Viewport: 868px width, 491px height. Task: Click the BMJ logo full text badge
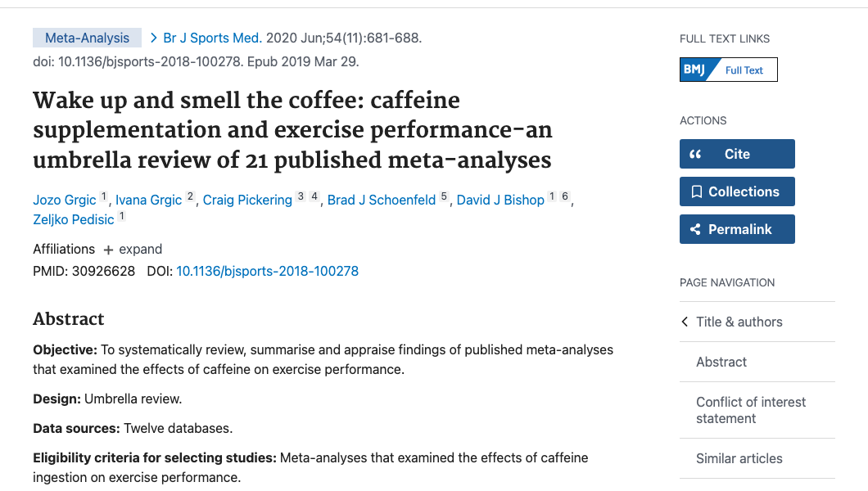click(727, 70)
